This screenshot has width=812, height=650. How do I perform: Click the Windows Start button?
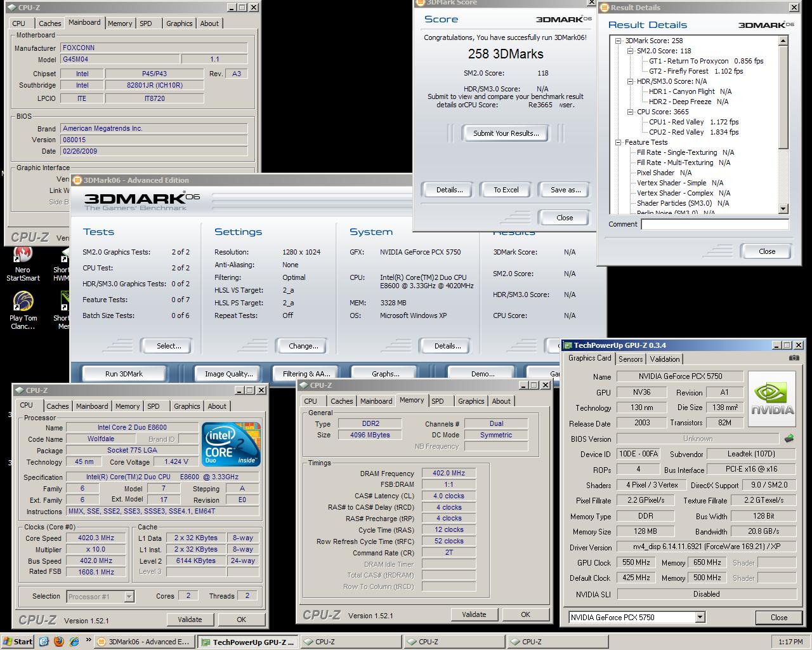coord(18,642)
